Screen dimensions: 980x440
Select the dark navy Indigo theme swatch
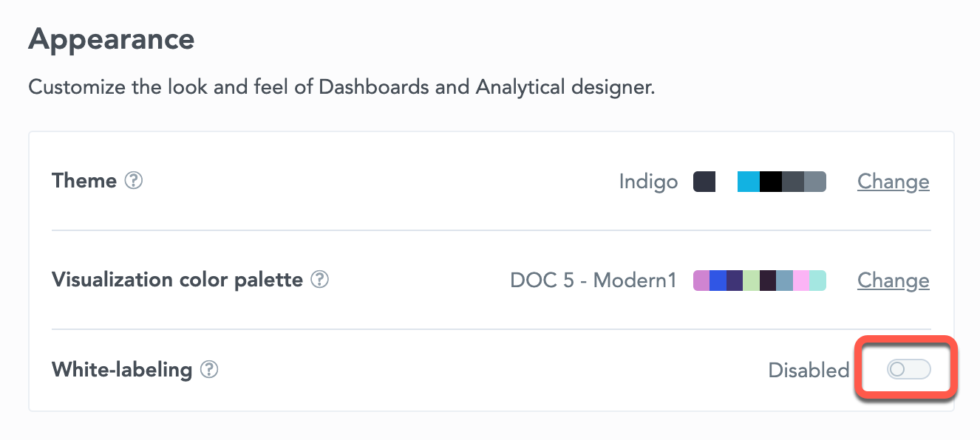704,182
